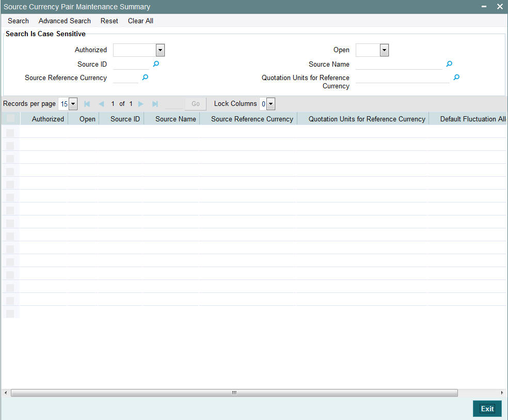Screen dimensions: 508x420
Task: Click the Search menu item
Action: tap(18, 21)
